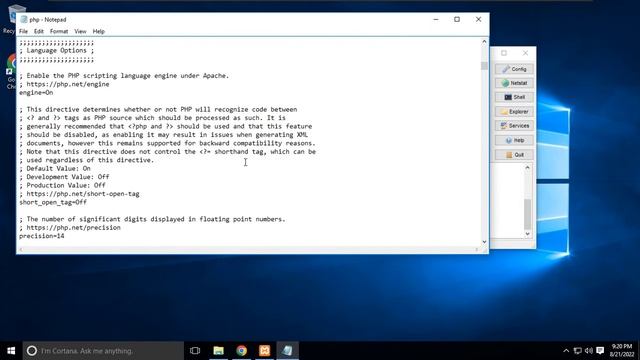Click the line 'short_open_tag=Off'

click(x=53, y=202)
